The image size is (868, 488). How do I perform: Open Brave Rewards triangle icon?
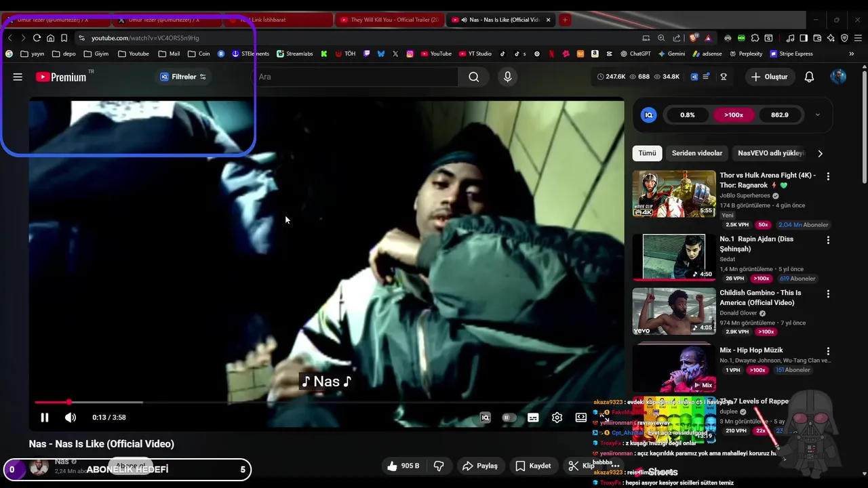click(x=708, y=38)
